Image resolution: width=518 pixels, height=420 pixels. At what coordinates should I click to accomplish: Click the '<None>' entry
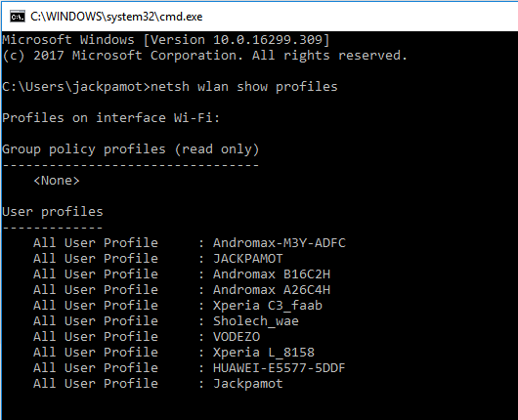tap(57, 181)
